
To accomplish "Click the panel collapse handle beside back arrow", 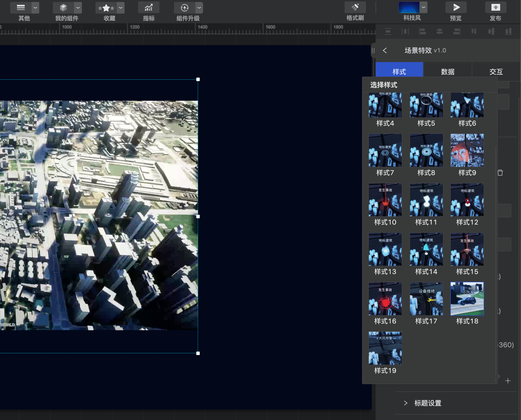I will [373, 50].
